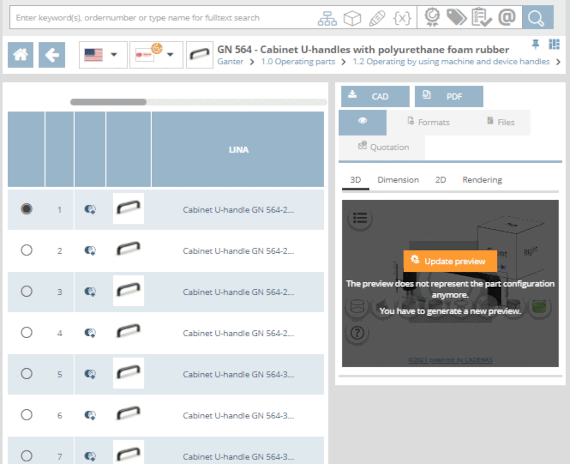Open the Rendering tab
Screen dimensions: 570x464
[x=482, y=180]
